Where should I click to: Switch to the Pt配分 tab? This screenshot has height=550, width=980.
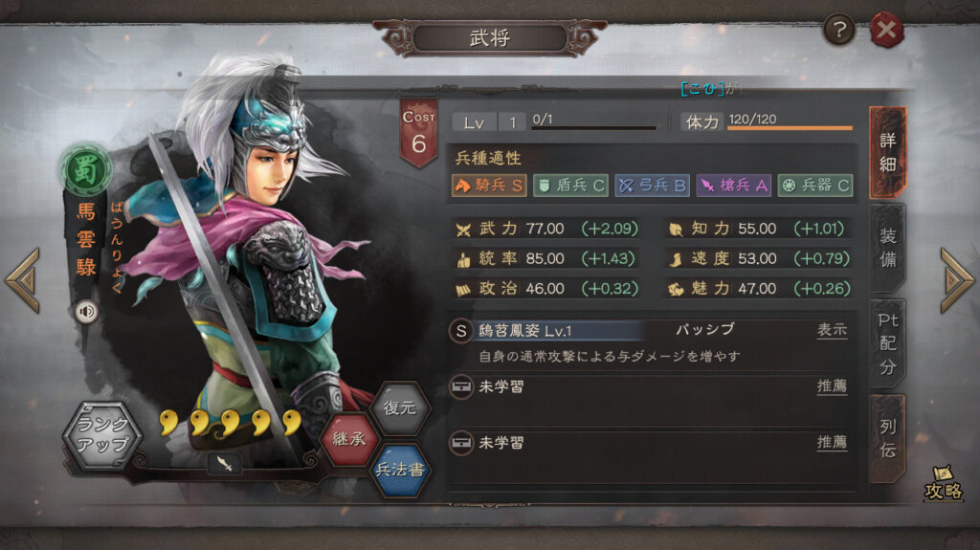(887, 343)
